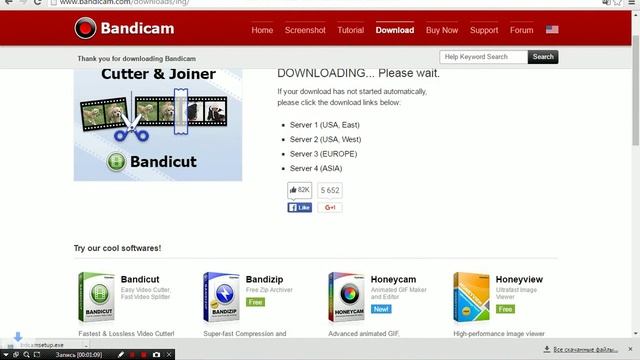Click the recorder window-select icon
The width and height of the screenshot is (640, 360).
[x=16, y=355]
